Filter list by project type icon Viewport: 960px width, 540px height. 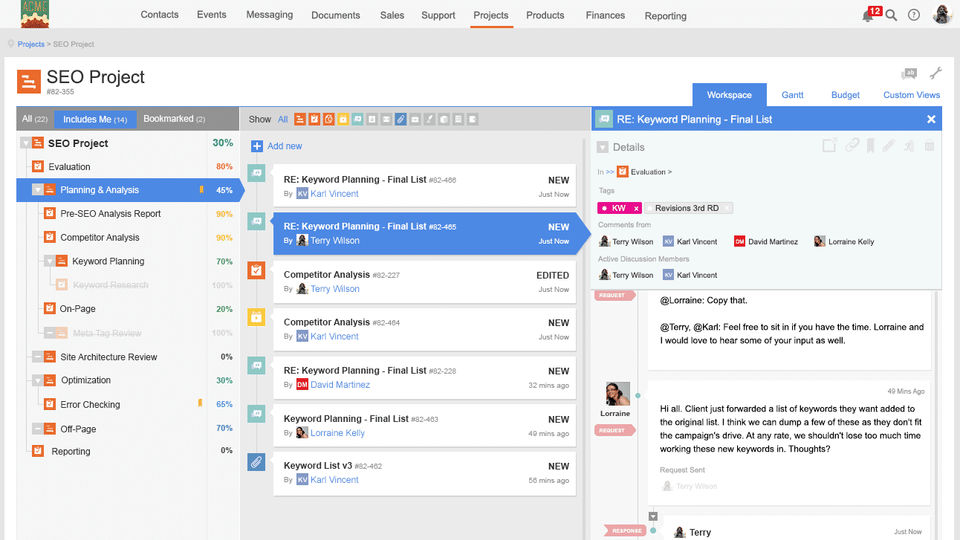tap(299, 119)
